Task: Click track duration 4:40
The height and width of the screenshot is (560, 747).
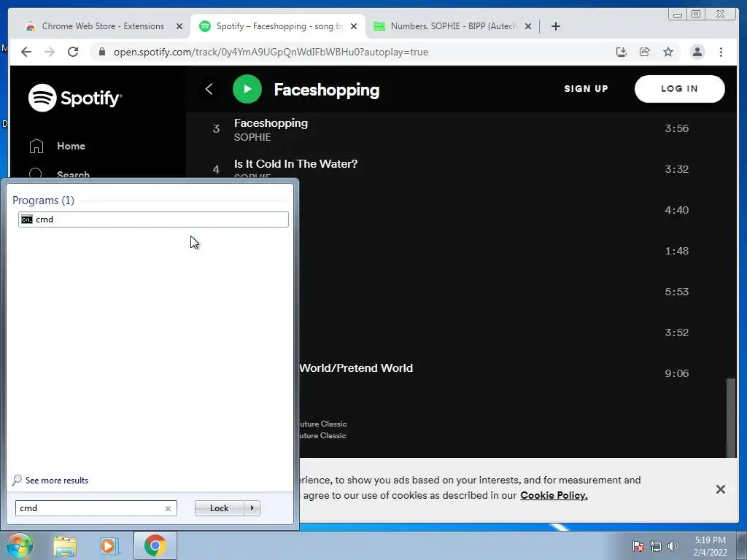Action: [x=676, y=210]
